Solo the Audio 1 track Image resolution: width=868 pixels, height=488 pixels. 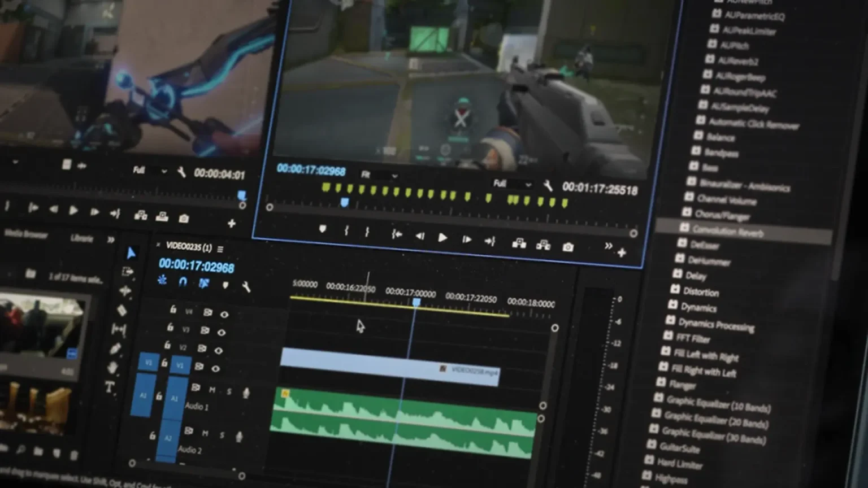click(x=229, y=391)
